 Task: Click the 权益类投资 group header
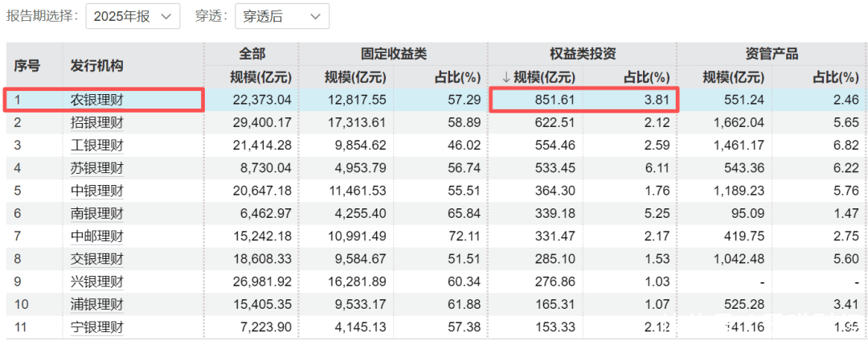click(x=583, y=54)
